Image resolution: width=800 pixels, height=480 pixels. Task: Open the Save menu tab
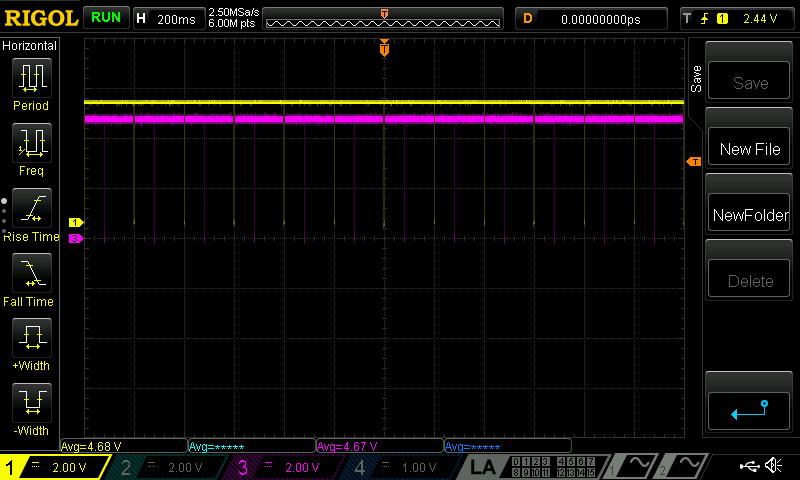coord(696,79)
